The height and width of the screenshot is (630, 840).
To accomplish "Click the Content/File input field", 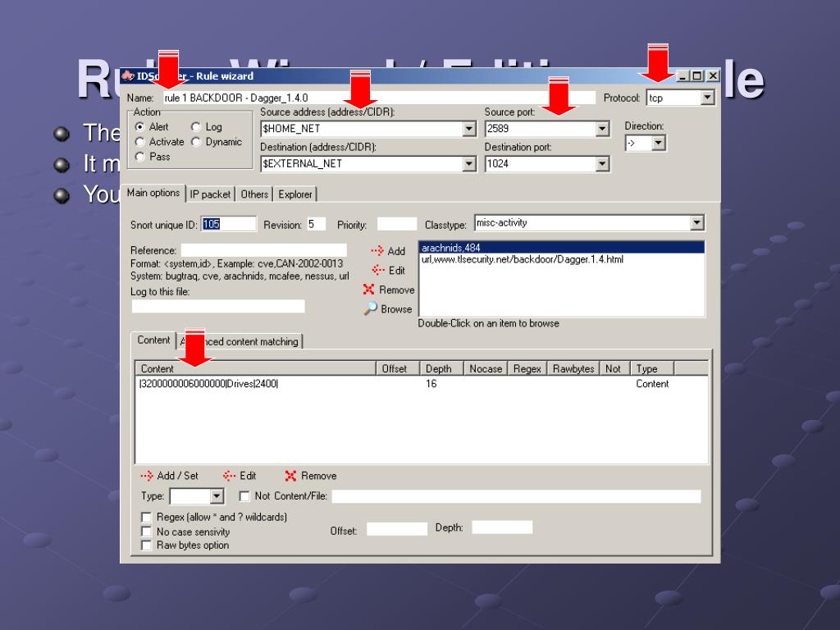I will [x=517, y=496].
